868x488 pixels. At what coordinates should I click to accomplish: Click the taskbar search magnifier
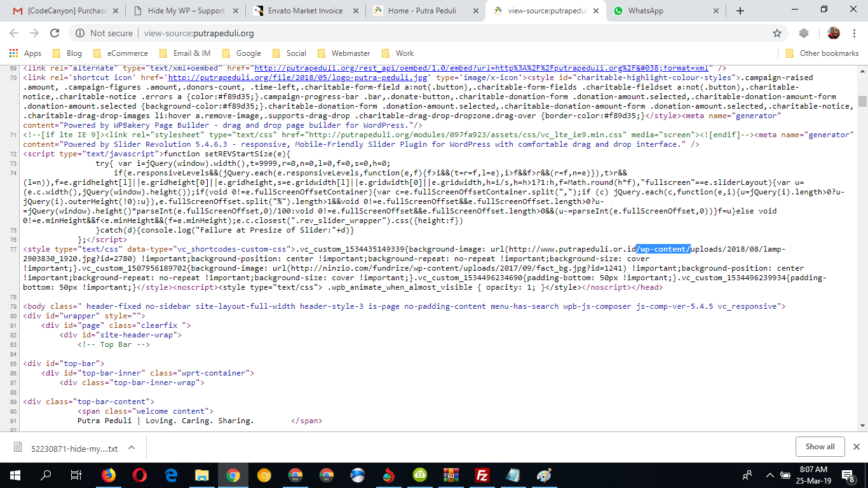pos(46,475)
